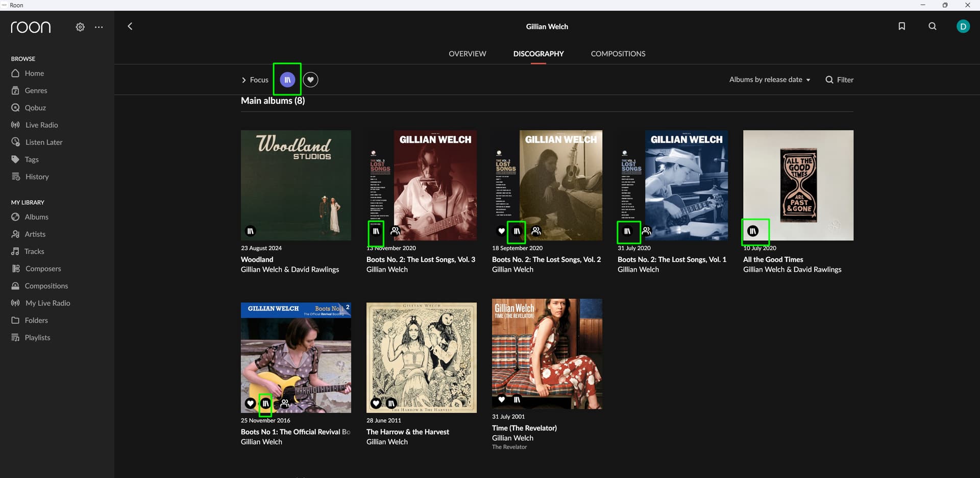Image resolution: width=980 pixels, height=478 pixels.
Task: Open All the Good Times album cover
Action: point(798,185)
